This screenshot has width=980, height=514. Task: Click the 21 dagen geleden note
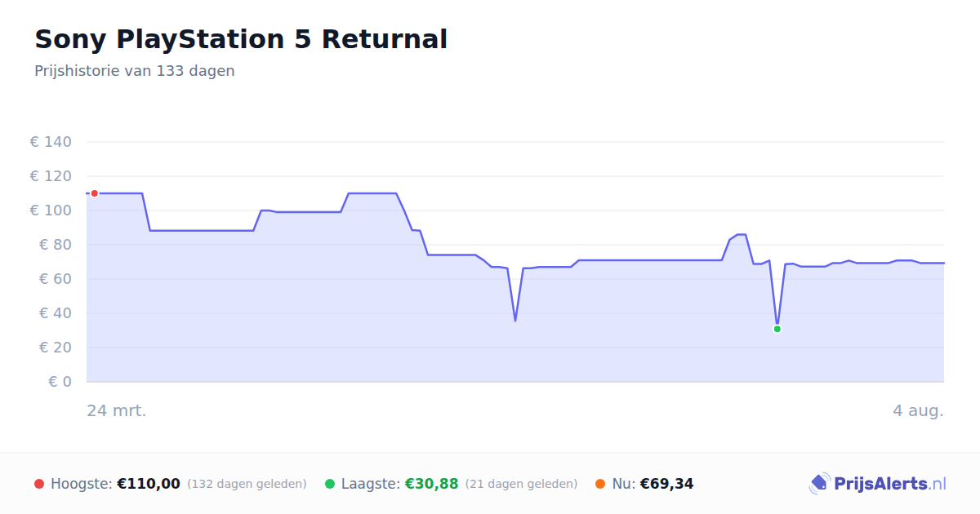tap(521, 484)
